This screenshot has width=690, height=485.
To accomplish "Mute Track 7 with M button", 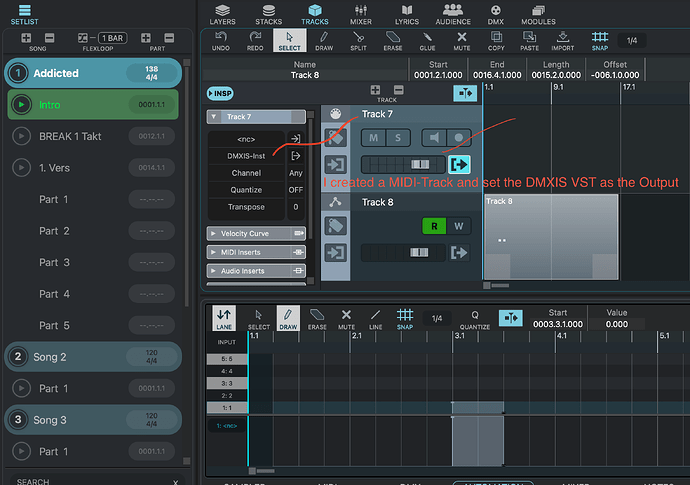I will pyautogui.click(x=373, y=138).
